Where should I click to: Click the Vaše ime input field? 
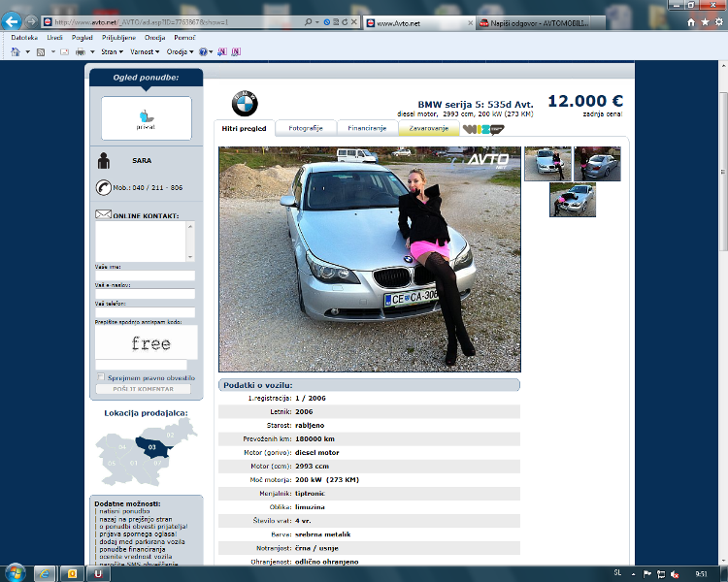tap(145, 275)
